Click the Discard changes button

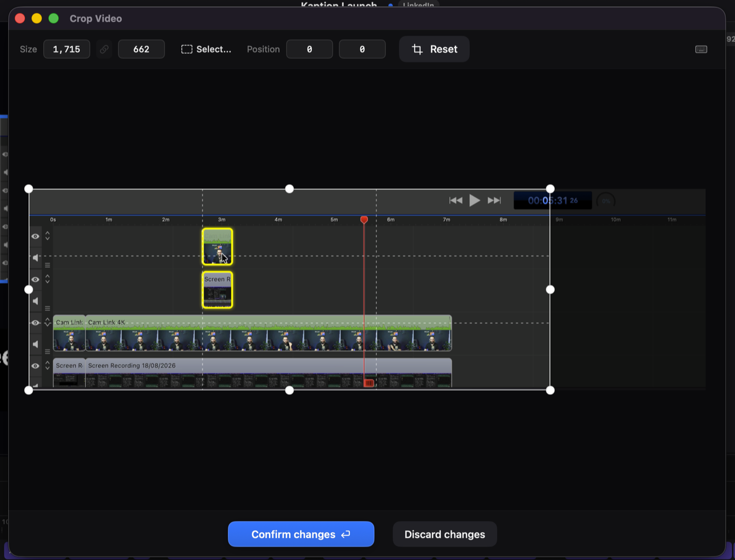[x=445, y=534]
